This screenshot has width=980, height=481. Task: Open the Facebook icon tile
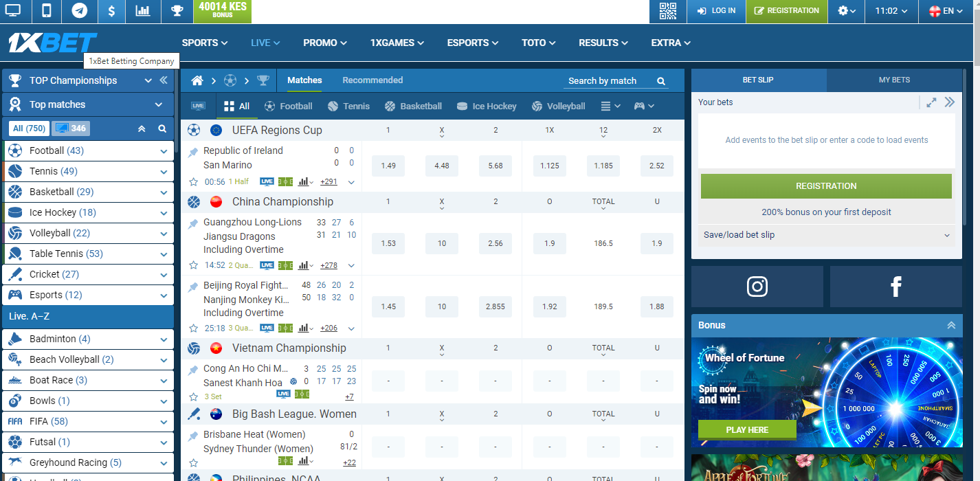click(x=896, y=287)
